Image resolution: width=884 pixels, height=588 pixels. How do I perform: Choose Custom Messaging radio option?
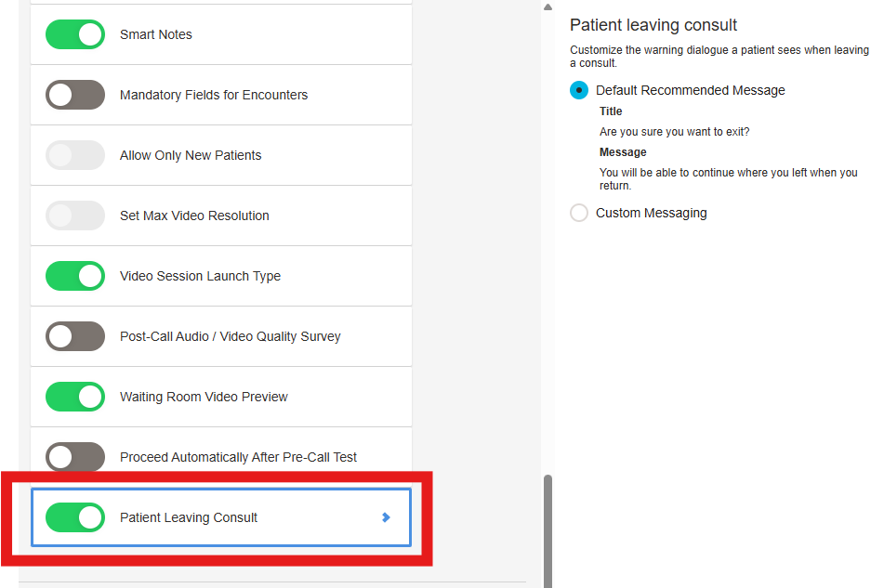(579, 213)
